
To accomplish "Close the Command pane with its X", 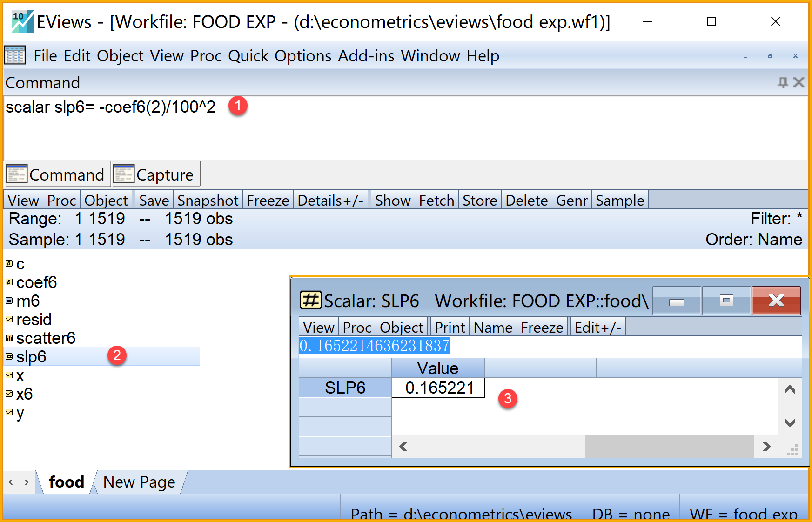I will tap(799, 83).
